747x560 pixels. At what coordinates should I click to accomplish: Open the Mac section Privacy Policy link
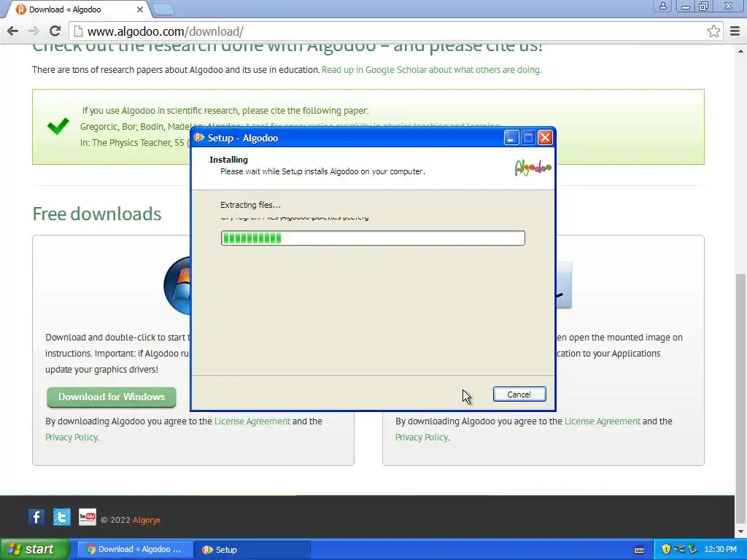pyautogui.click(x=422, y=437)
